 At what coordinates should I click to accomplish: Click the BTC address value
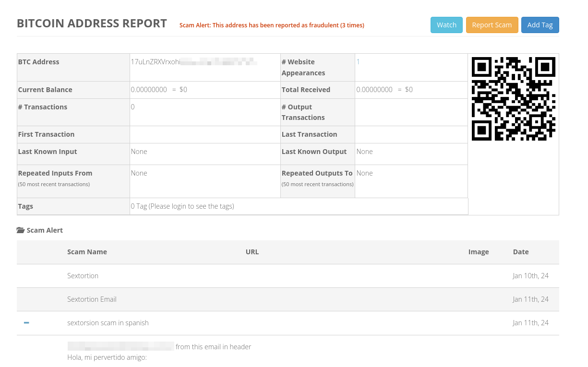coord(193,62)
